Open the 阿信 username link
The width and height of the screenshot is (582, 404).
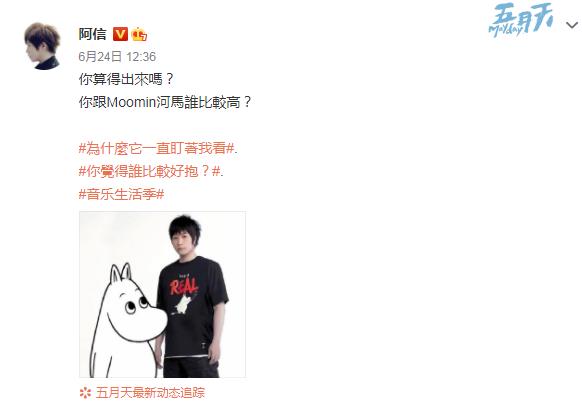pyautogui.click(x=92, y=34)
